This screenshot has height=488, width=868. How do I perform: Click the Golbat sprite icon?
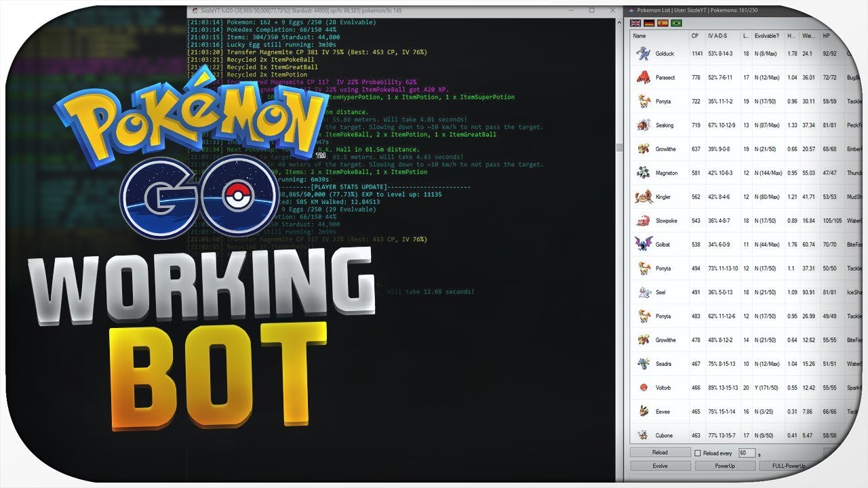click(643, 244)
